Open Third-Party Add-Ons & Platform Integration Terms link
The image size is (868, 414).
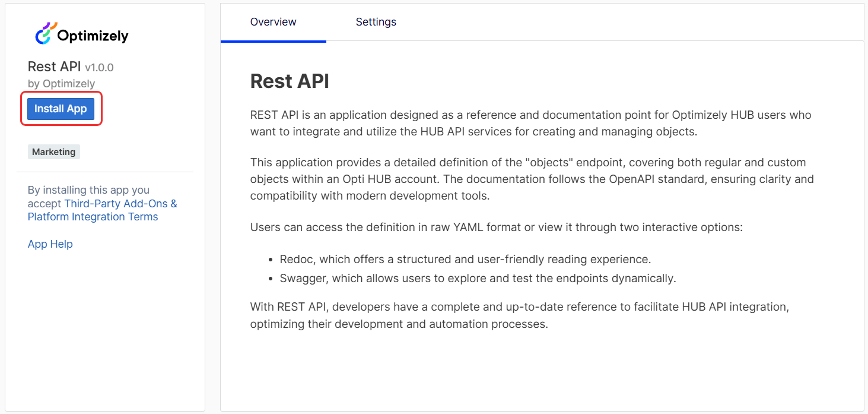coord(103,210)
